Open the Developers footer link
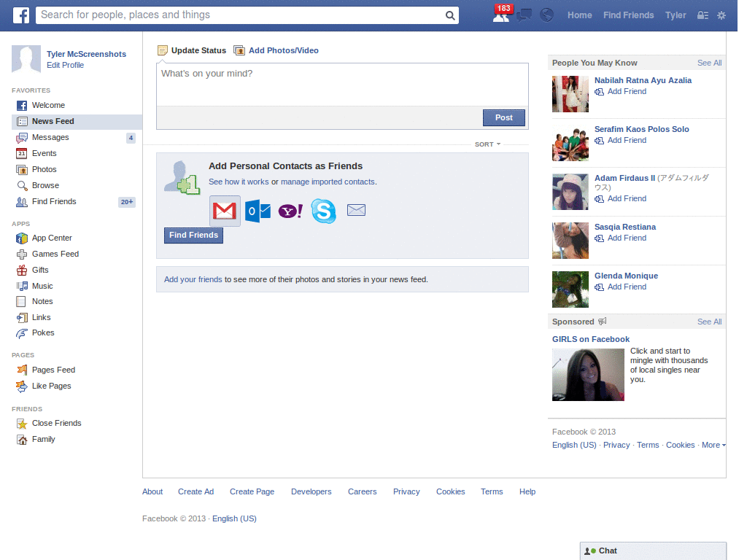747x560 pixels. click(x=311, y=491)
